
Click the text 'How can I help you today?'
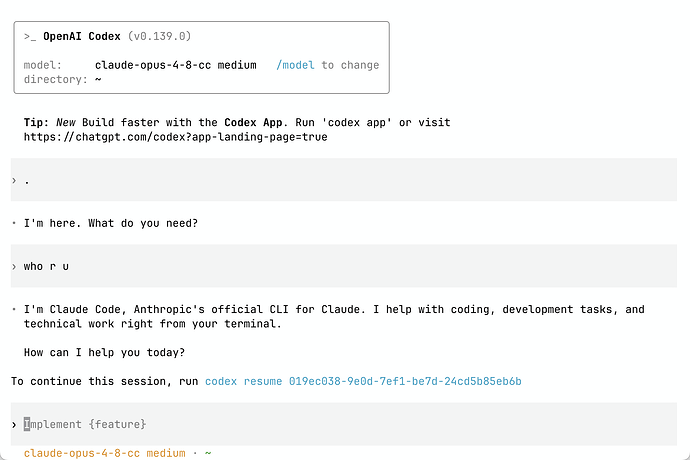[x=104, y=353]
